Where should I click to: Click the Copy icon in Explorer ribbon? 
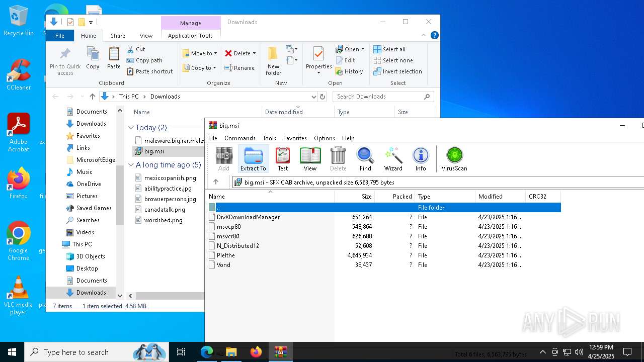click(x=93, y=58)
